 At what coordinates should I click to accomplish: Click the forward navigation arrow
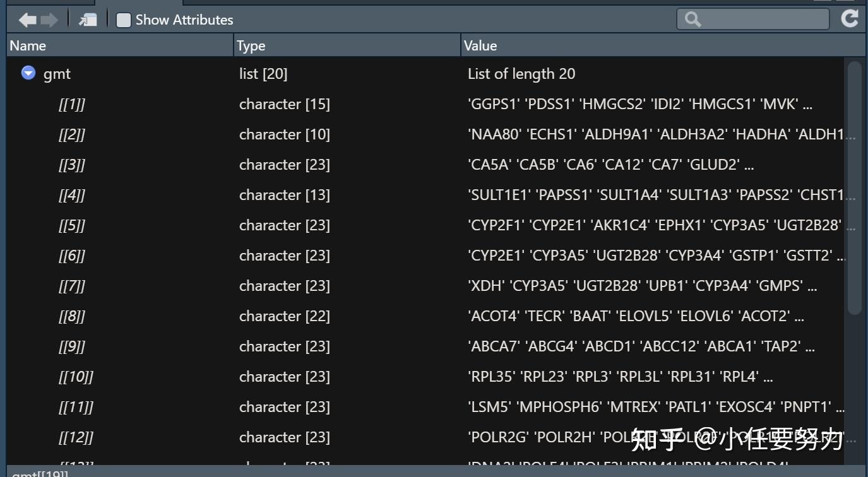tap(48, 20)
